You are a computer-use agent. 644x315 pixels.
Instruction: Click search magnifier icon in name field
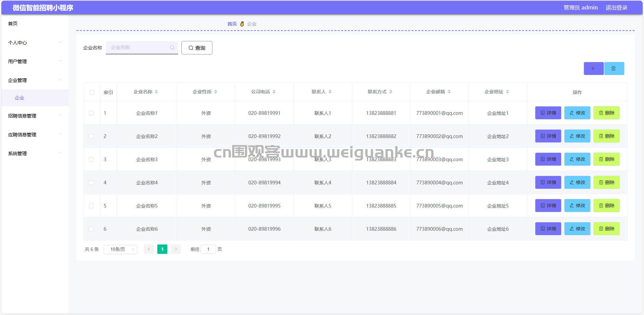pos(172,47)
